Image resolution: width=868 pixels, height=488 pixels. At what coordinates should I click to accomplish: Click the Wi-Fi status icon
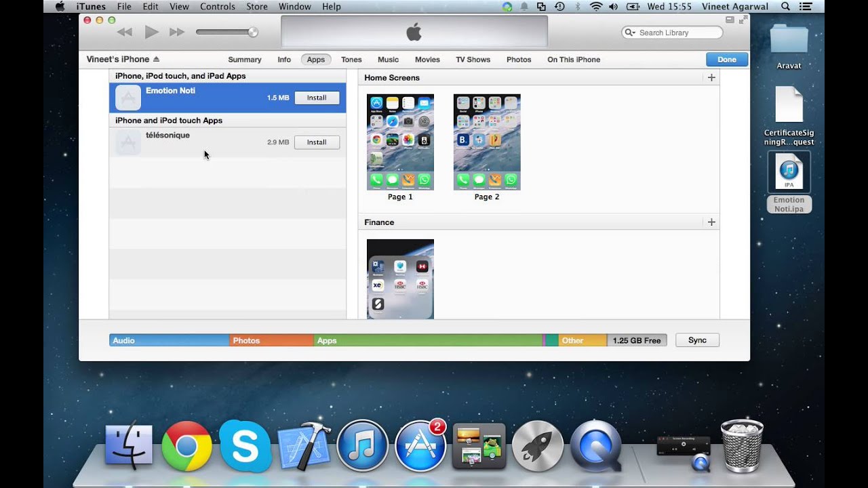point(596,6)
